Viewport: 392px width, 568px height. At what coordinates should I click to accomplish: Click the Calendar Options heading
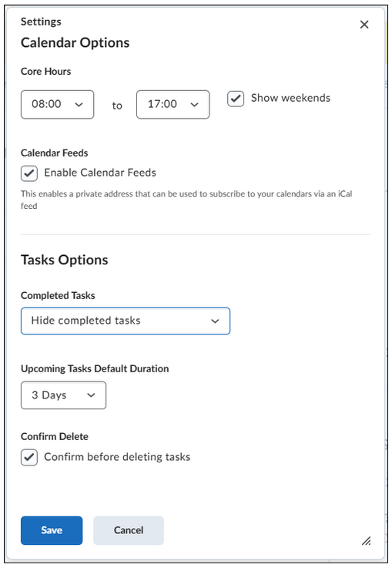point(75,42)
